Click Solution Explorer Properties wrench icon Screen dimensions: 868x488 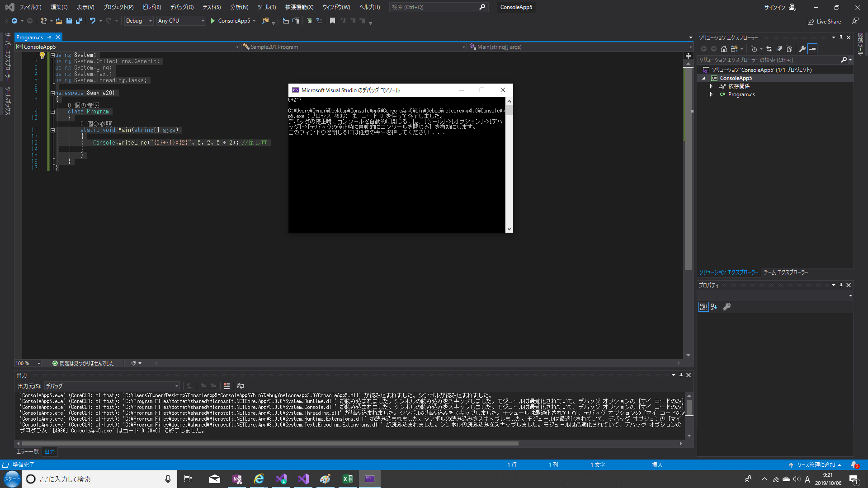[802, 49]
